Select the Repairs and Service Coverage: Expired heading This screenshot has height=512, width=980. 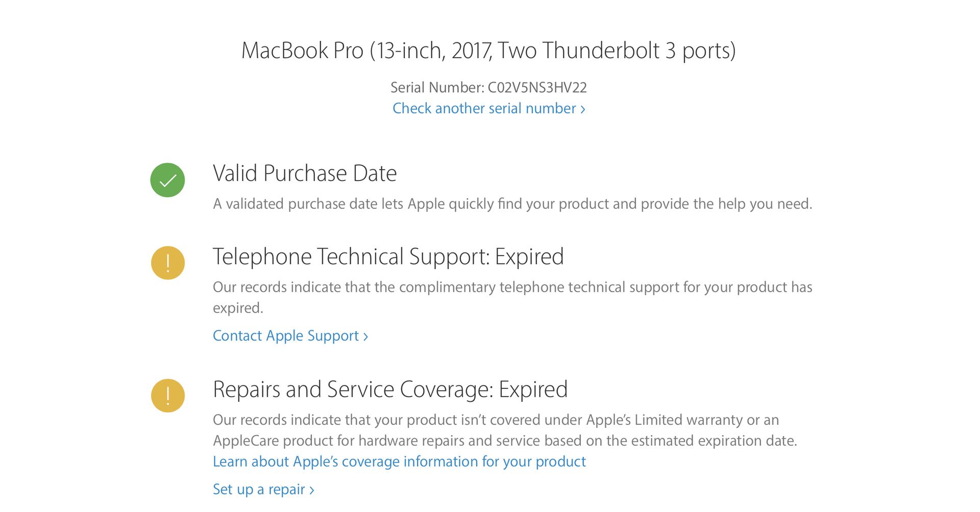[390, 389]
